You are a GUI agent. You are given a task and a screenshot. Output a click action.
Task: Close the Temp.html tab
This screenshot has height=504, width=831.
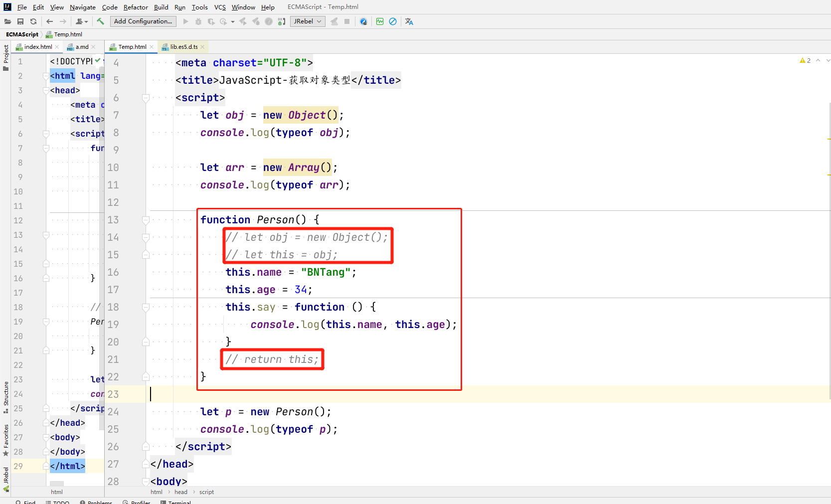coord(152,47)
